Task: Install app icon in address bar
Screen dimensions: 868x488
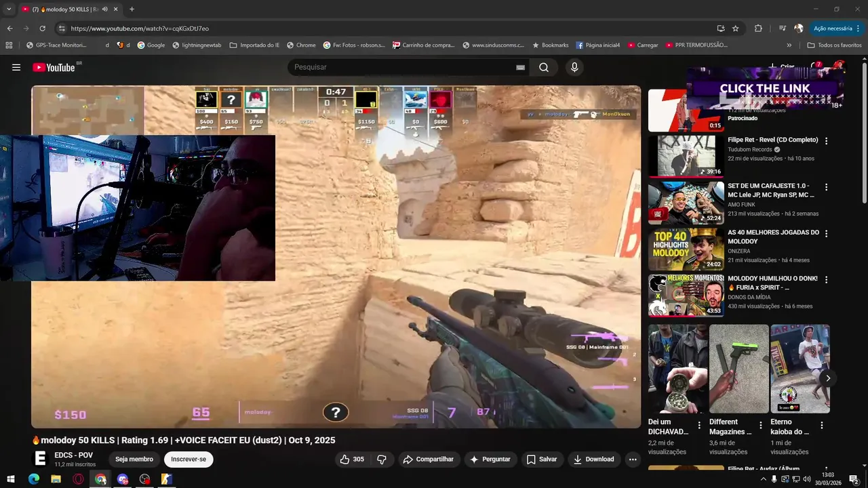Action: click(721, 28)
